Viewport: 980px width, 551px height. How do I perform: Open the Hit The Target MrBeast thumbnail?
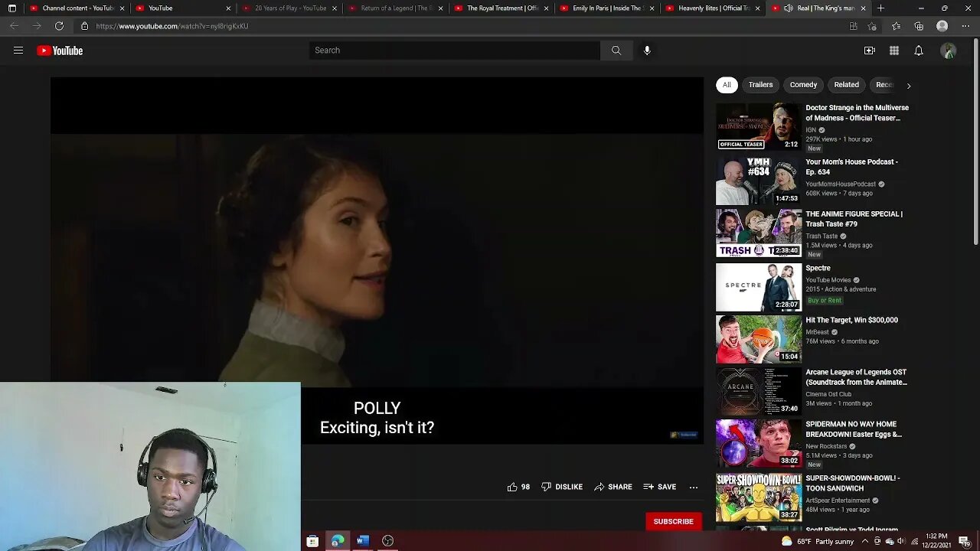tap(759, 340)
